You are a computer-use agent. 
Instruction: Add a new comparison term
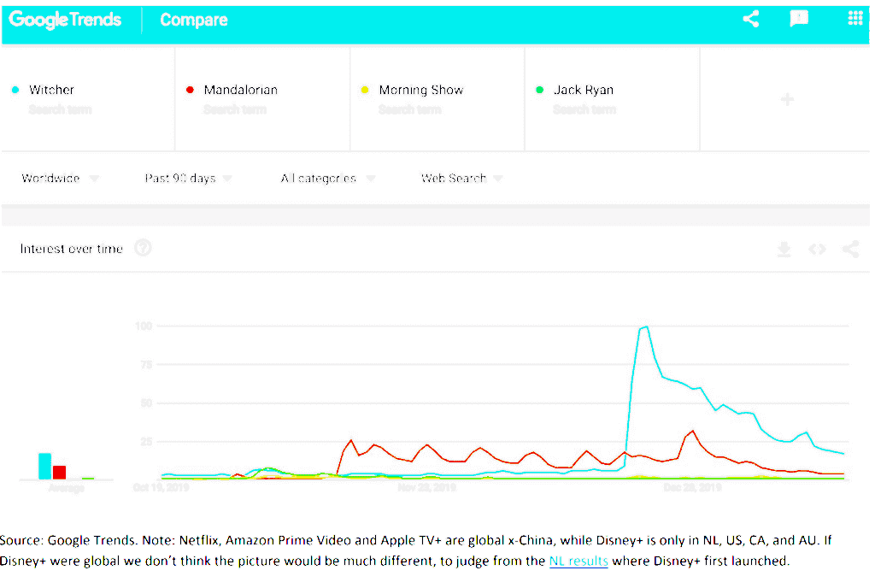point(787,100)
